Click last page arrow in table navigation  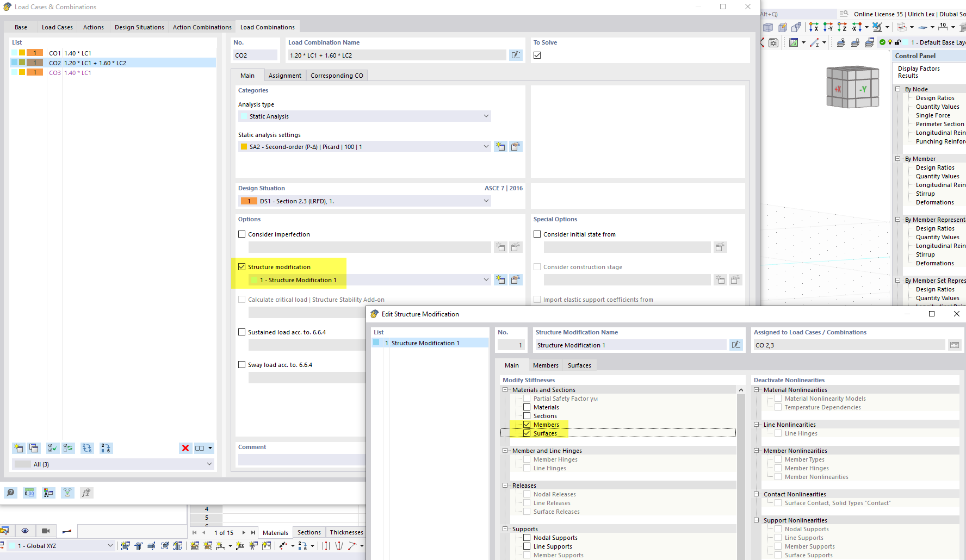pos(253,533)
